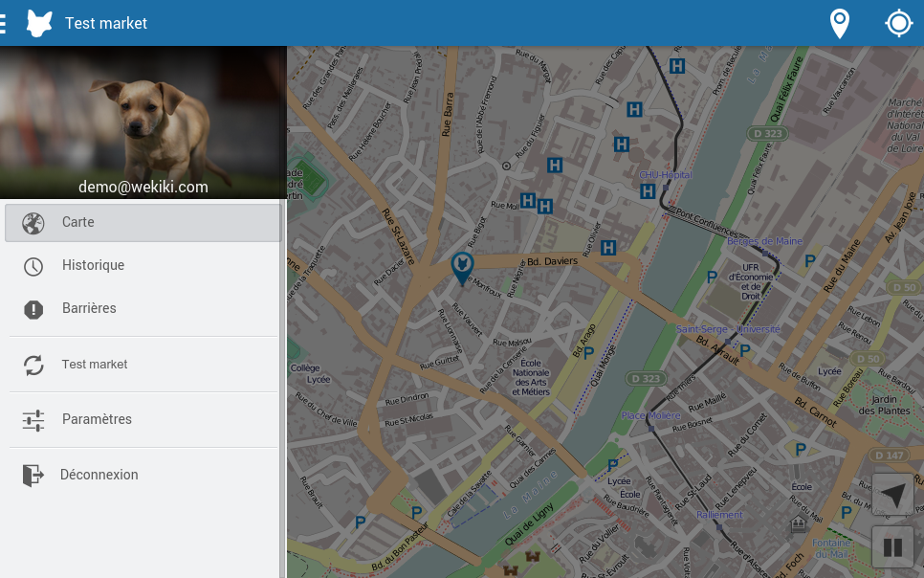The width and height of the screenshot is (924, 578).
Task: Click the demo@wekiki.com account email
Action: [x=143, y=187]
